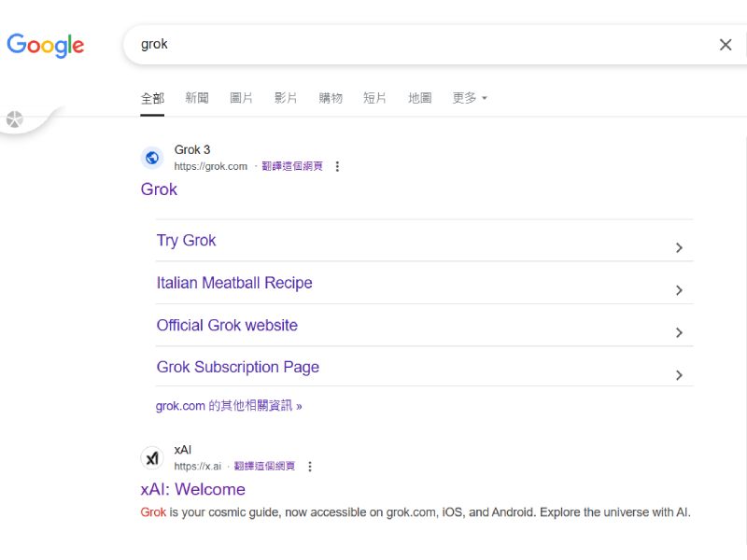Open the Grok Subscription Page sitelink

238,367
